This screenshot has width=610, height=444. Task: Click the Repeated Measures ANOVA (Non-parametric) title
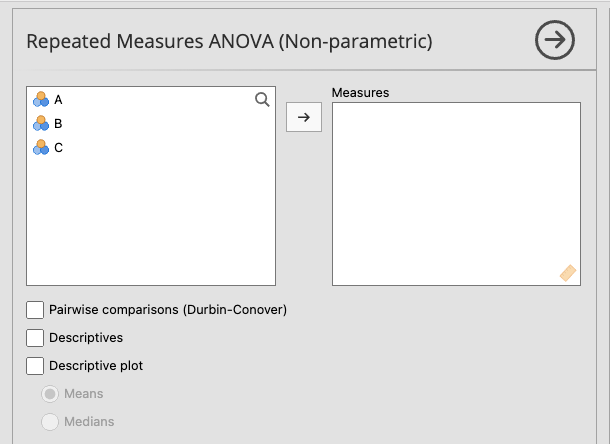pyautogui.click(x=229, y=42)
